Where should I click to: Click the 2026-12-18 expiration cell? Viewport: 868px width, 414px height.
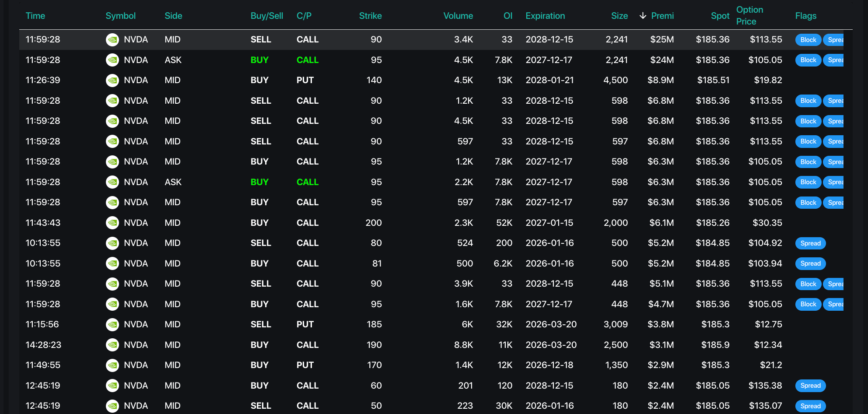coord(549,365)
